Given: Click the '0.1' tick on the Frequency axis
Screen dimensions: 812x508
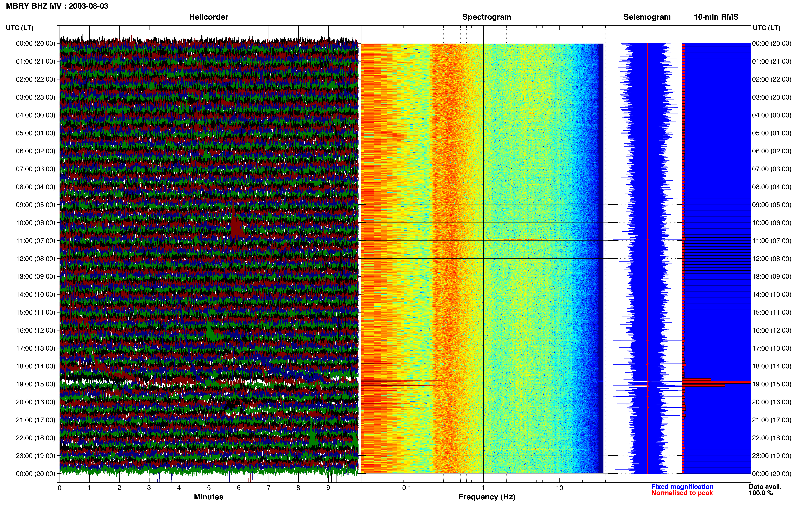Looking at the screenshot, I should pyautogui.click(x=407, y=488).
